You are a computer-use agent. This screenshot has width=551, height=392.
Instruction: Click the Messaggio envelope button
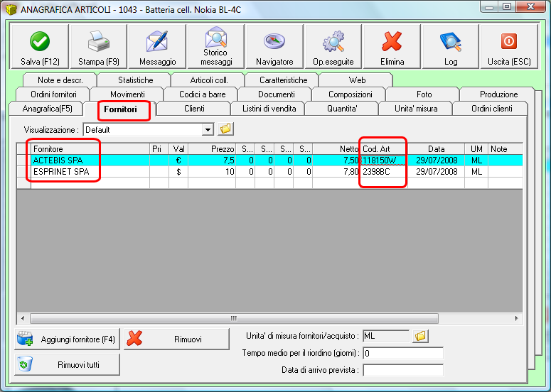(x=157, y=46)
